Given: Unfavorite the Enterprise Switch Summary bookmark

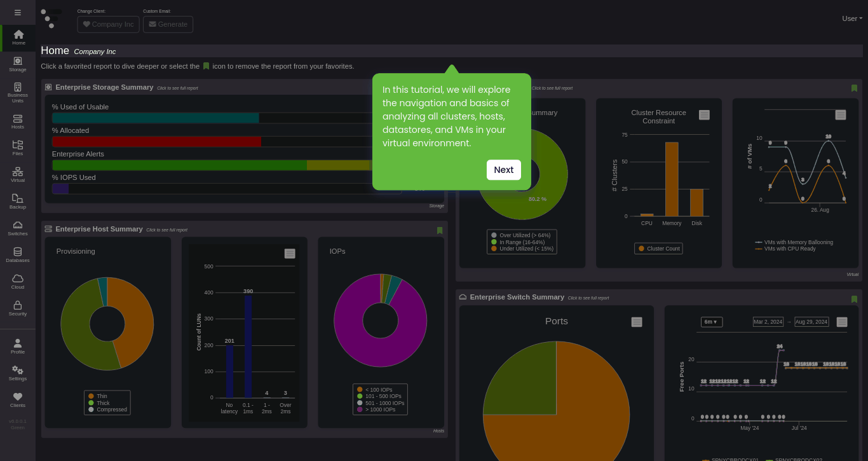Looking at the screenshot, I should pyautogui.click(x=854, y=299).
